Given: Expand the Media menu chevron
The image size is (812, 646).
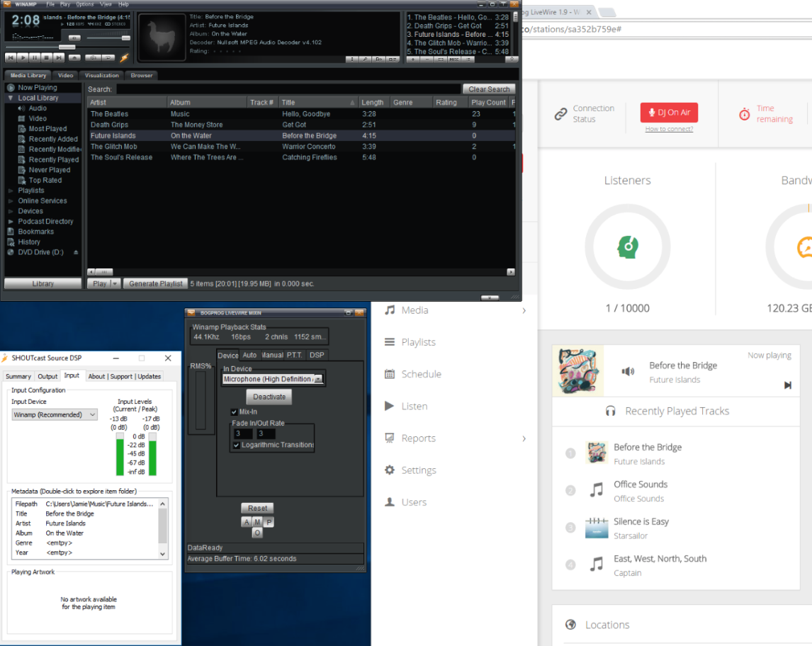Looking at the screenshot, I should point(524,310).
